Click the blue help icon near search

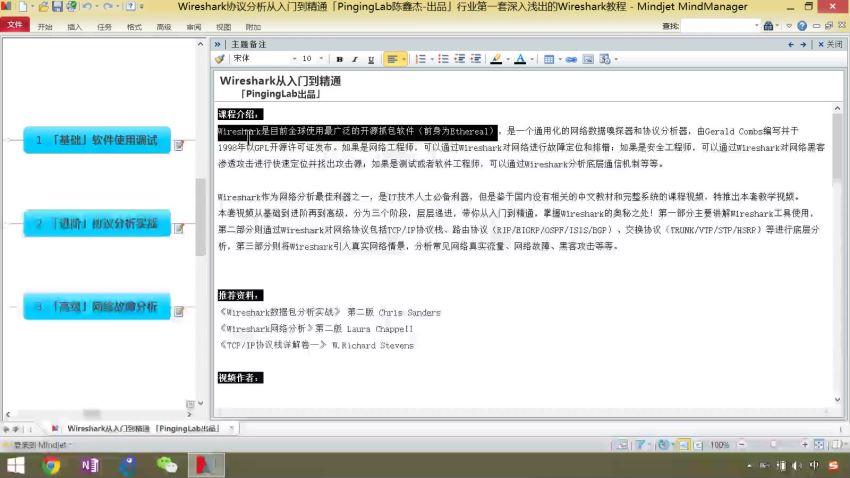point(802,25)
